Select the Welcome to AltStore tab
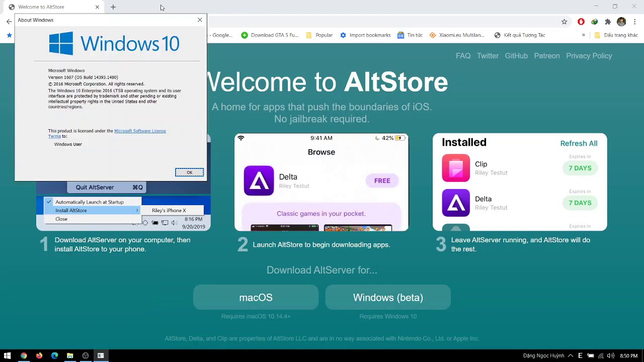 click(54, 7)
